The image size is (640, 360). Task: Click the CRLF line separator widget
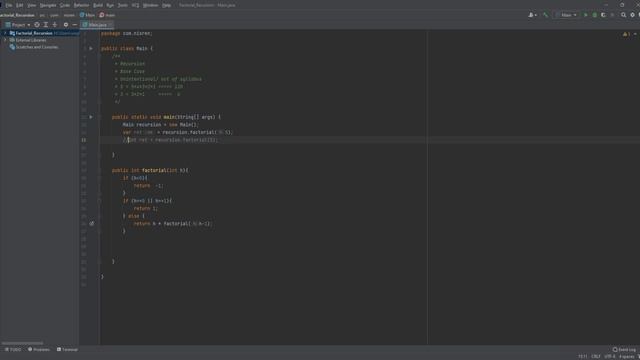click(596, 357)
